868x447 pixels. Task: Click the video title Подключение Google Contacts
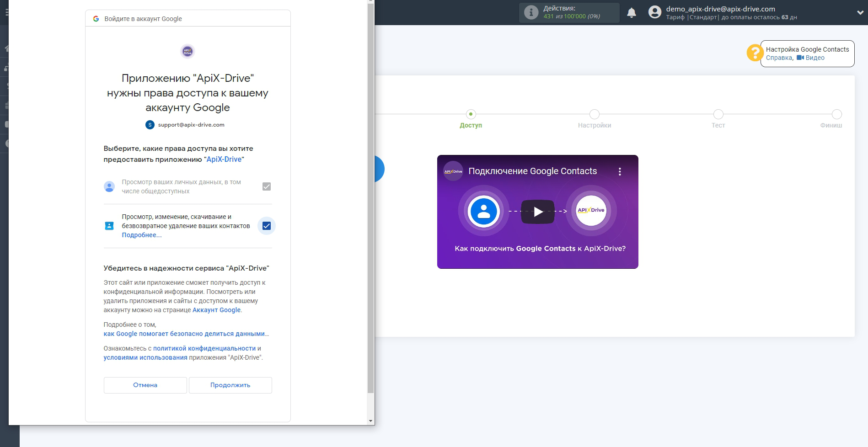tap(533, 171)
